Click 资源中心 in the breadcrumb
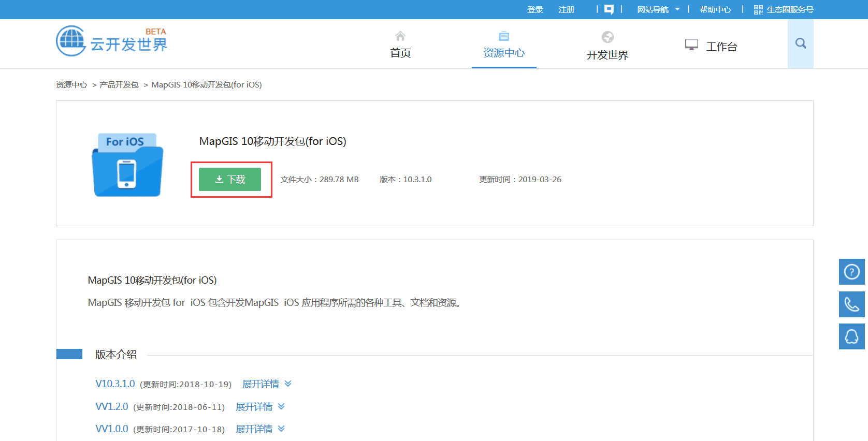 (71, 84)
